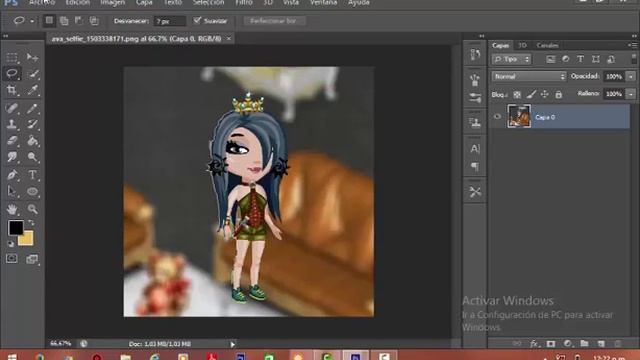Select the Eyedropper tool

click(32, 90)
